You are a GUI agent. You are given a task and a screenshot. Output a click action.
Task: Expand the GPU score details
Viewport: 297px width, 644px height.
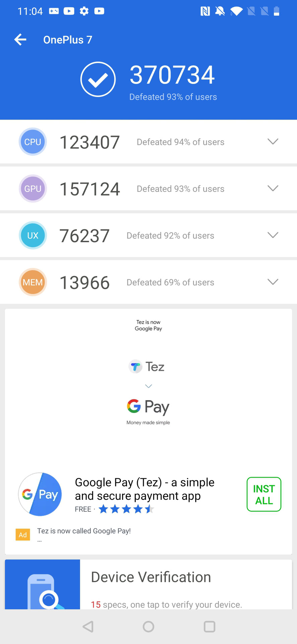[x=273, y=188]
